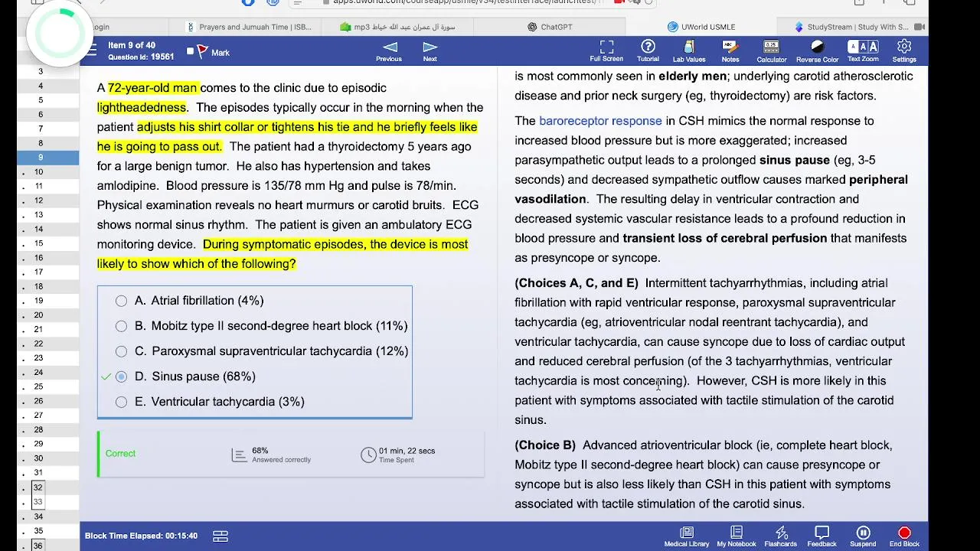
Task: Open My Notebook
Action: pos(737,536)
